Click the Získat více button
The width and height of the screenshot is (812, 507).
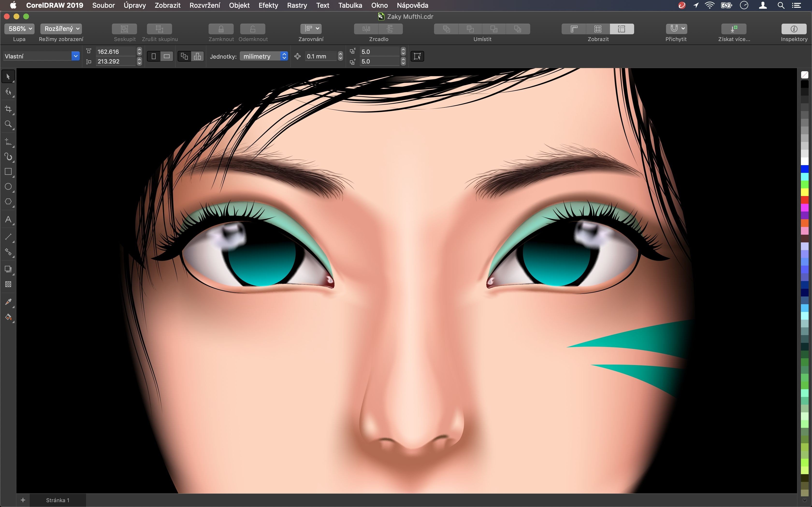733,29
